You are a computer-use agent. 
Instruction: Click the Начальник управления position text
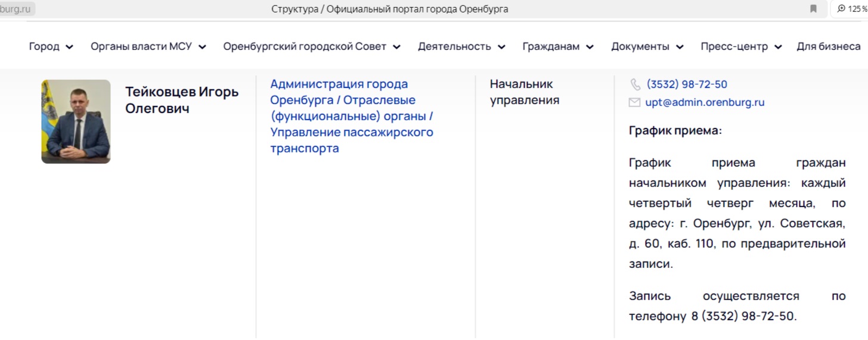coord(524,92)
